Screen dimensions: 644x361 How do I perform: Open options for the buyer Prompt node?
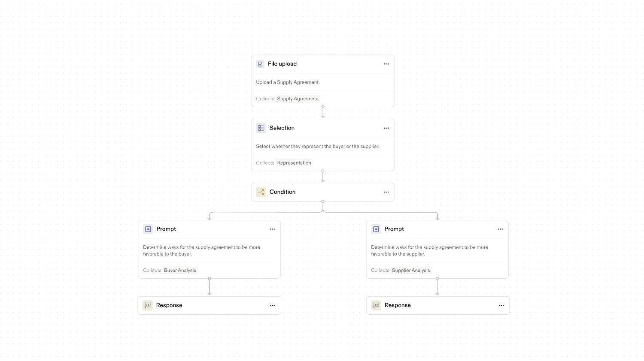click(x=272, y=229)
